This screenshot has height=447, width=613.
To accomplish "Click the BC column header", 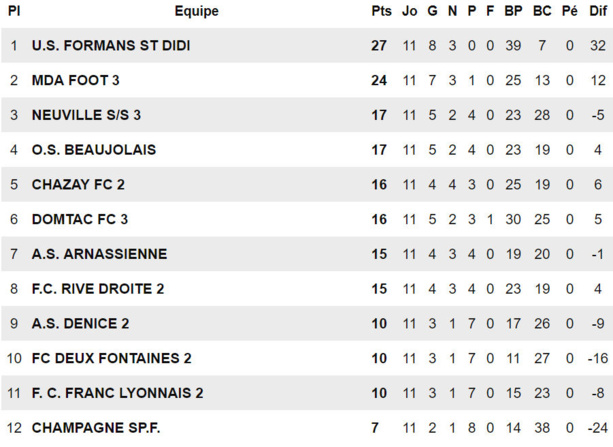I will coord(542,12).
